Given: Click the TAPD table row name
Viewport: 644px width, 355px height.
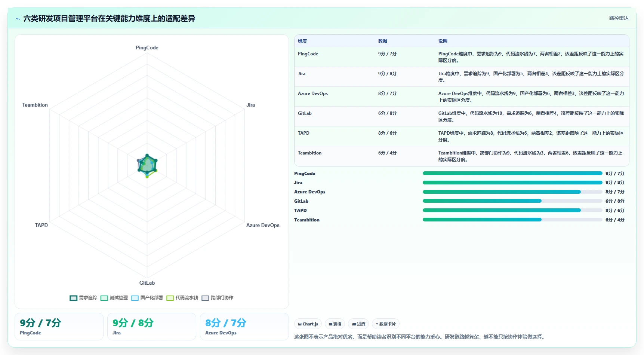Looking at the screenshot, I should [303, 133].
